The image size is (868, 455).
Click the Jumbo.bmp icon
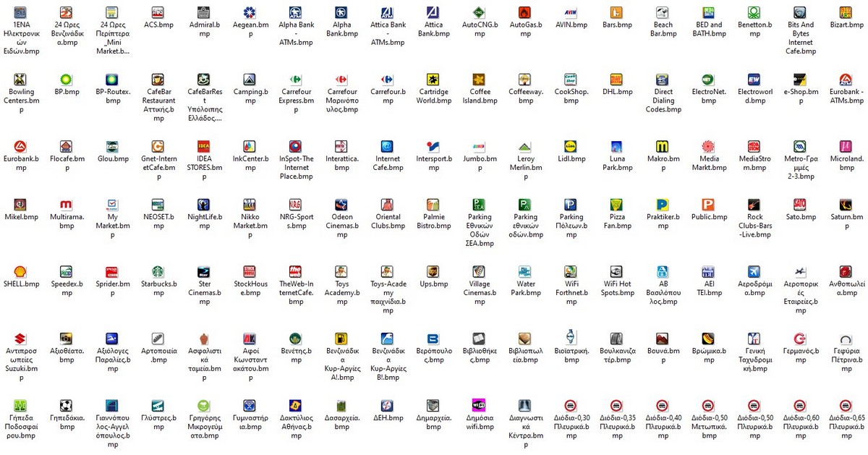click(479, 146)
